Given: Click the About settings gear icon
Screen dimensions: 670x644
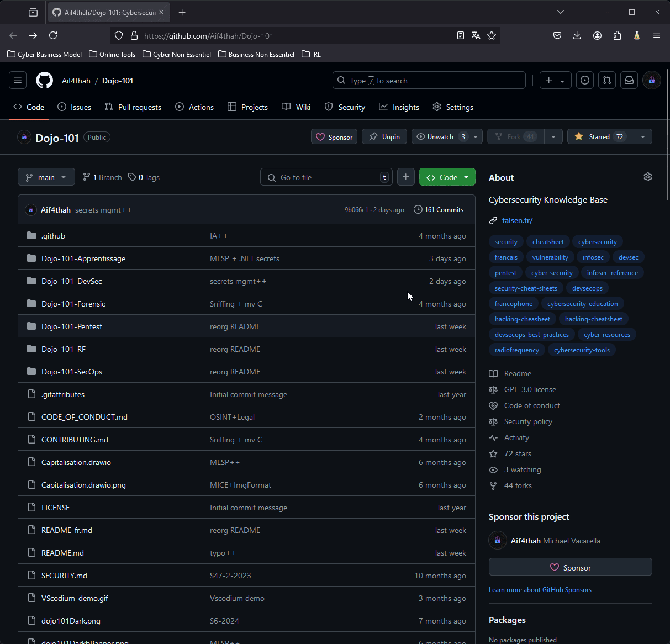Looking at the screenshot, I should click(648, 177).
